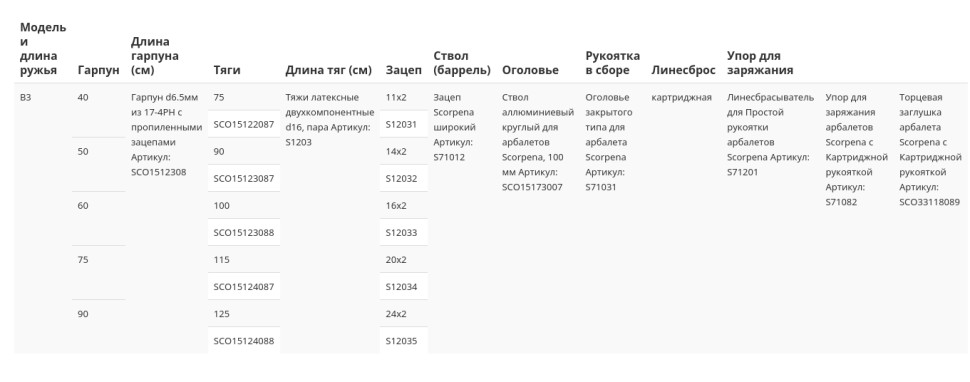Select the SCO15123088 article cell
The image size is (970, 382).
244,232
